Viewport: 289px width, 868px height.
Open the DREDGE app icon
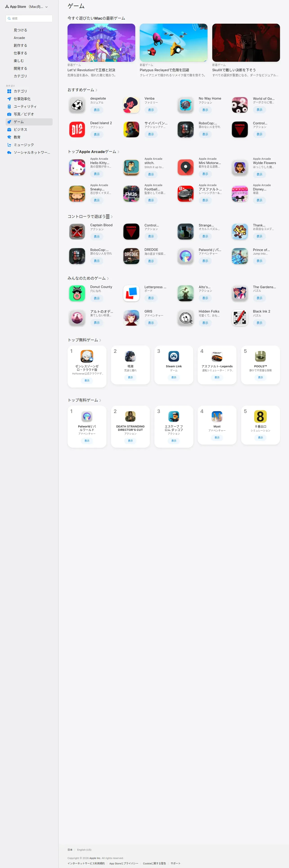point(131,256)
